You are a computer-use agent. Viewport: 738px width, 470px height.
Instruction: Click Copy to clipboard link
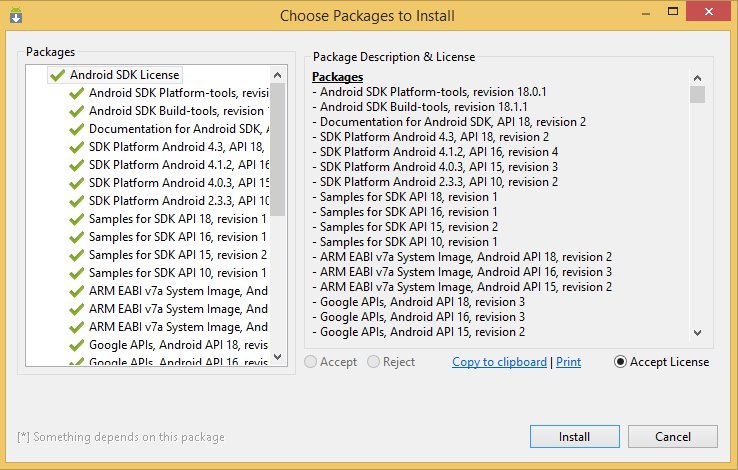tap(499, 362)
